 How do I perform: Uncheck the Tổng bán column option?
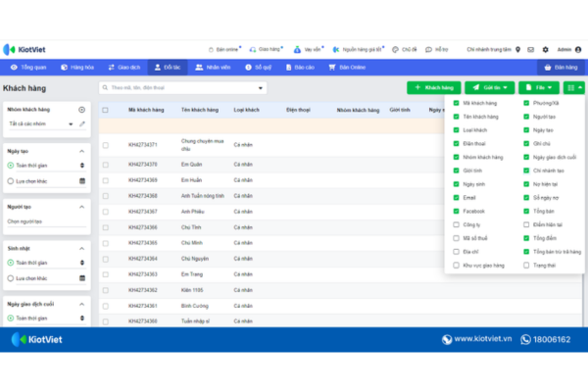pyautogui.click(x=526, y=211)
